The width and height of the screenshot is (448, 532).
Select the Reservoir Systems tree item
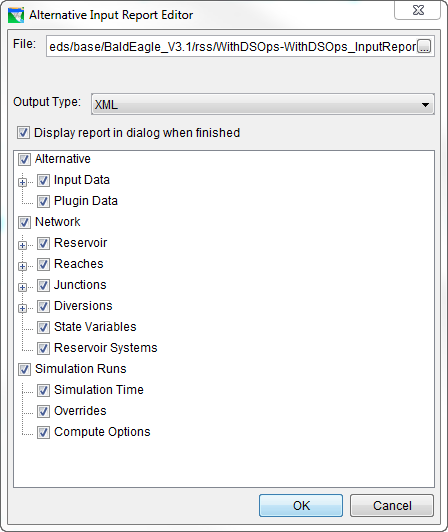click(x=106, y=348)
